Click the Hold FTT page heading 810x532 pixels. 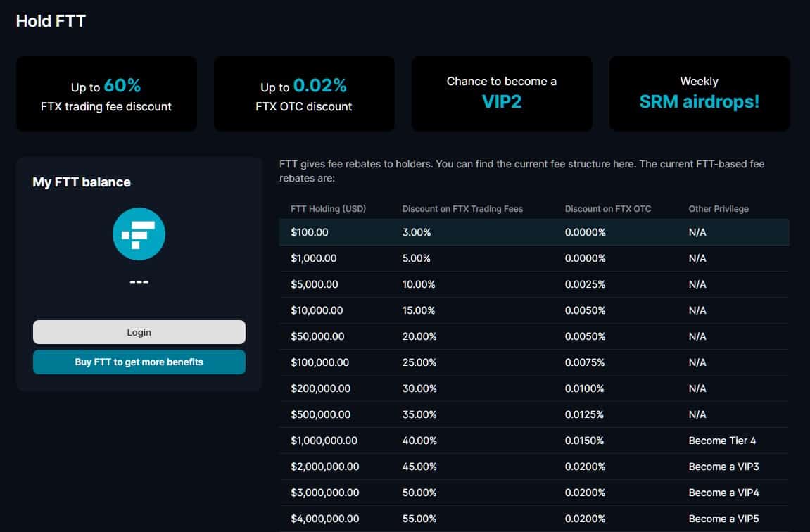51,21
